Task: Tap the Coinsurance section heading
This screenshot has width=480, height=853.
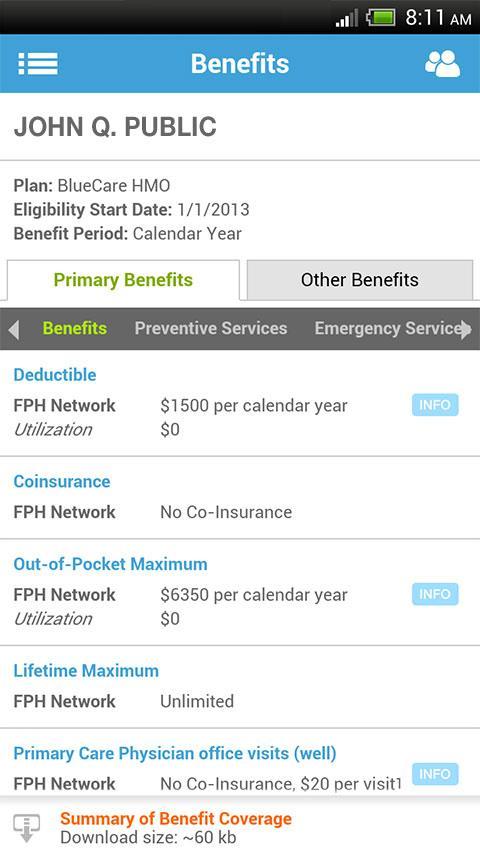Action: [x=62, y=481]
